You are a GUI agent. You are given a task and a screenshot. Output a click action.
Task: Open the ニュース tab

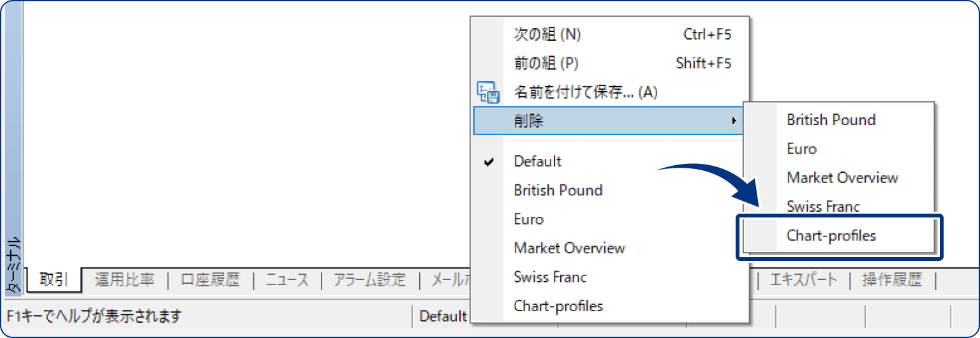(x=287, y=279)
